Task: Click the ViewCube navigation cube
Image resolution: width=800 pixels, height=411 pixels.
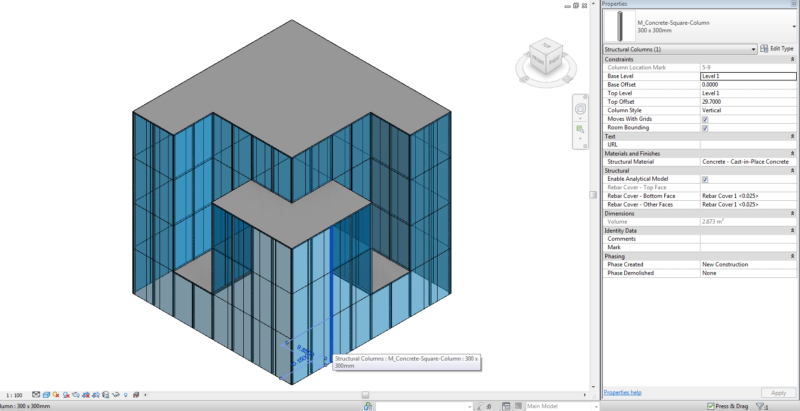Action: (546, 57)
